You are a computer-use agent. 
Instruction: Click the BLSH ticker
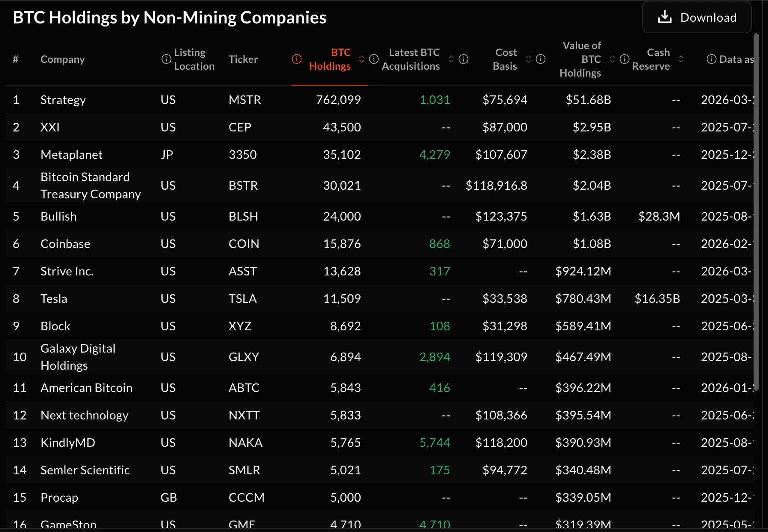click(x=243, y=216)
